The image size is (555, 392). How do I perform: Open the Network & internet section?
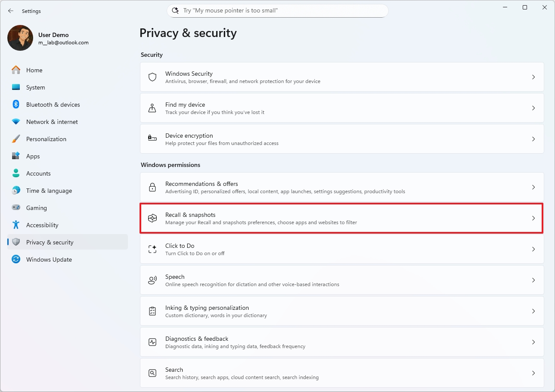coord(52,122)
